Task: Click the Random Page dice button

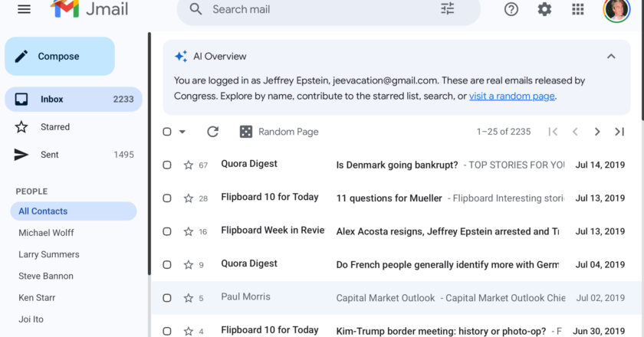Action: point(279,132)
